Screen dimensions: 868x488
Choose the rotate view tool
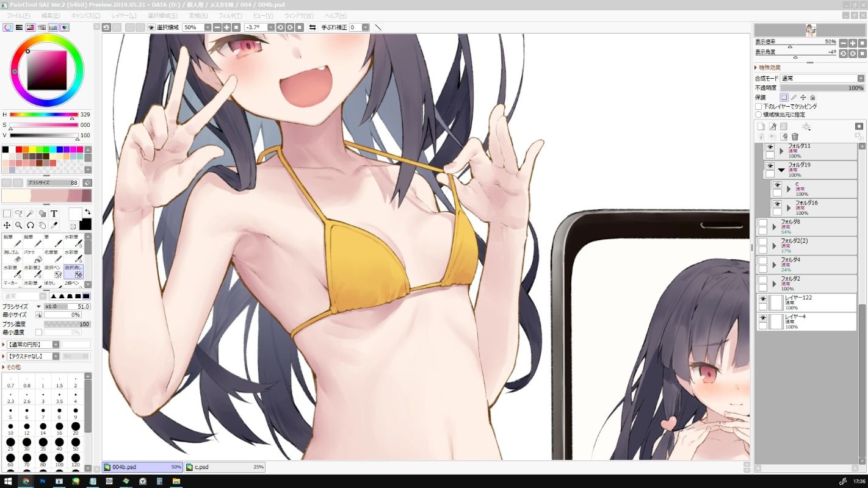pos(31,226)
